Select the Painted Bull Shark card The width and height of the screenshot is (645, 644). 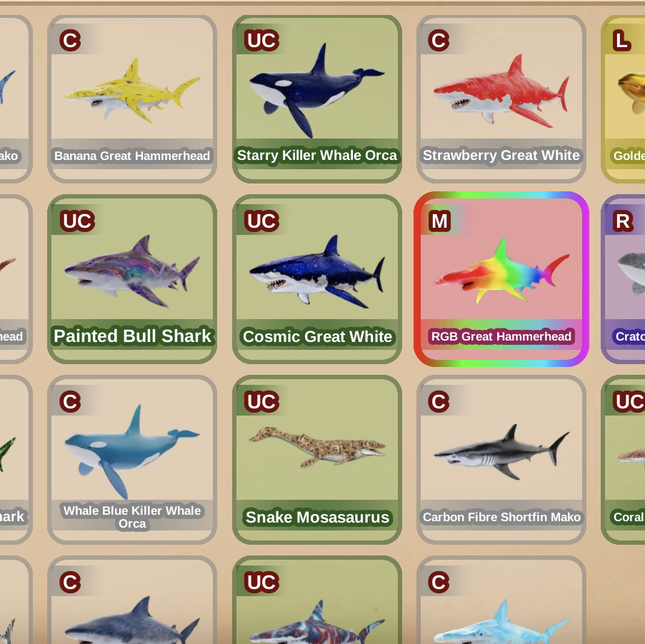[132, 279]
